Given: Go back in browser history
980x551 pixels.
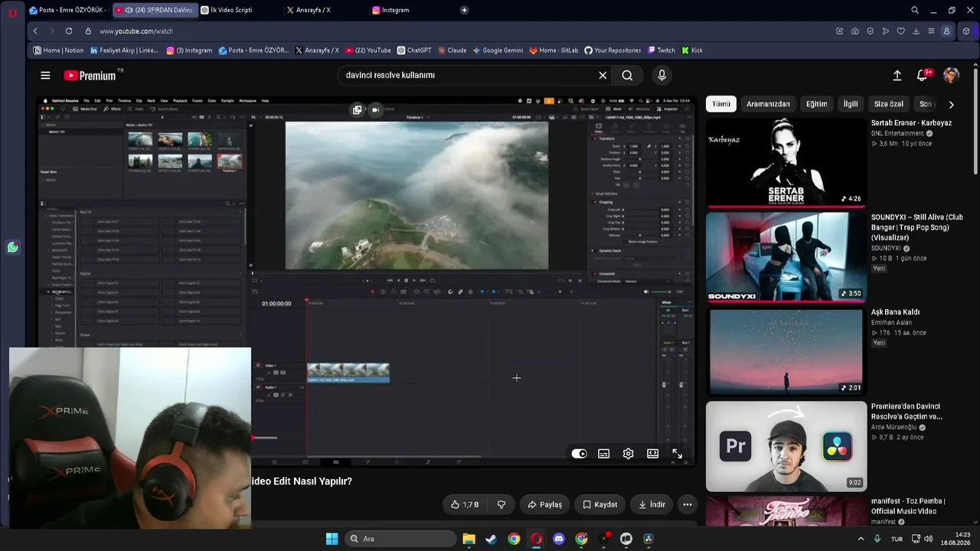Looking at the screenshot, I should click(35, 31).
